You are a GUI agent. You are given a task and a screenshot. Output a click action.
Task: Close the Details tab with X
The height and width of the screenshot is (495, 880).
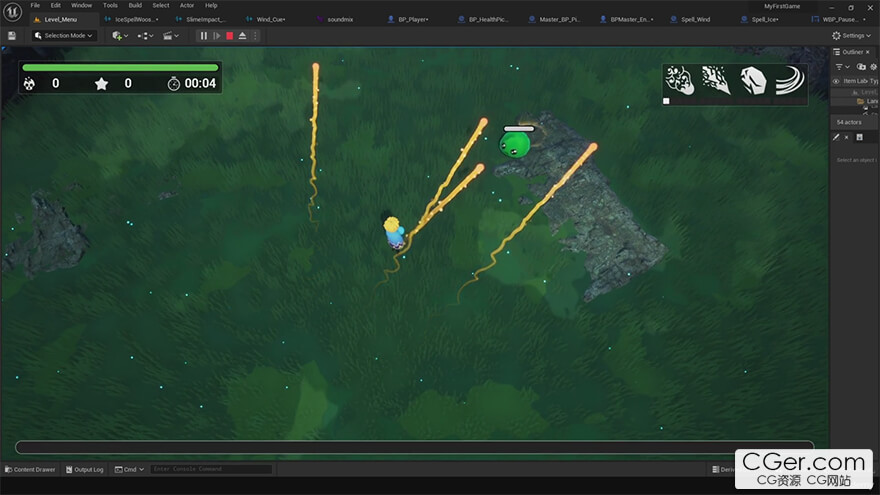click(847, 137)
